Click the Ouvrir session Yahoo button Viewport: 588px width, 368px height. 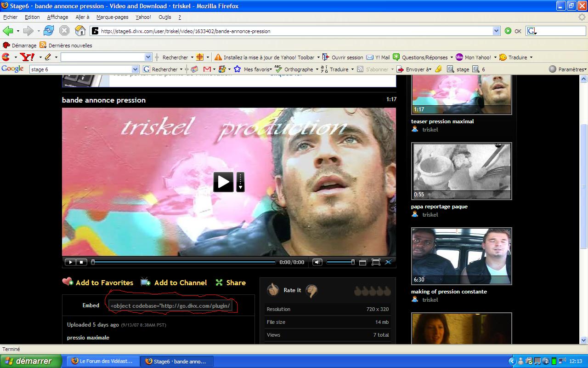343,57
